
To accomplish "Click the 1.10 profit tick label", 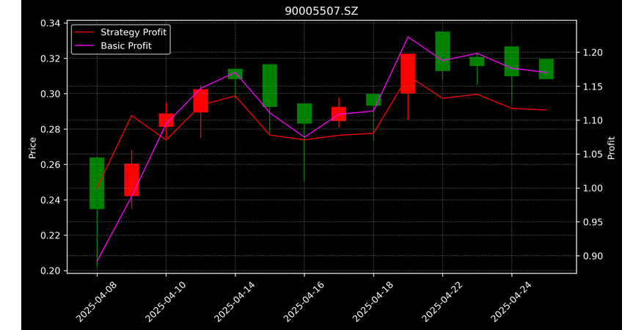I will [593, 120].
